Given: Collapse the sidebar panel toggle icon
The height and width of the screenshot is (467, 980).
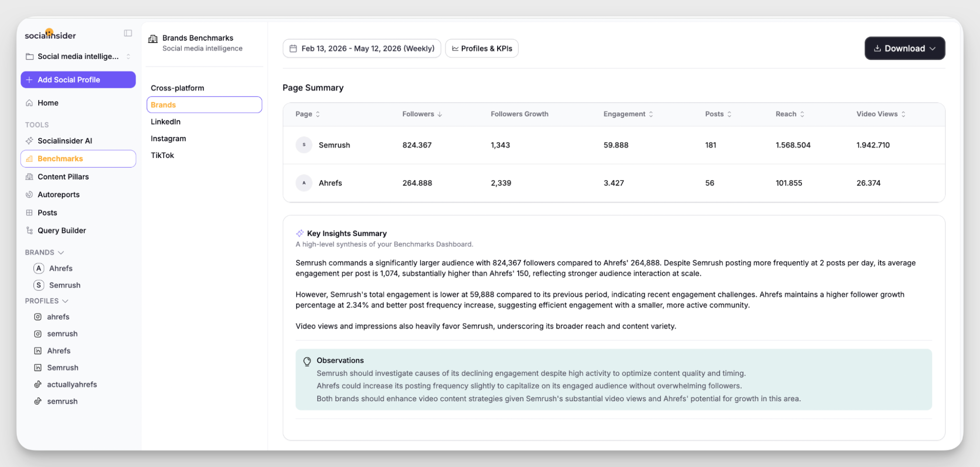Looking at the screenshot, I should pos(128,33).
